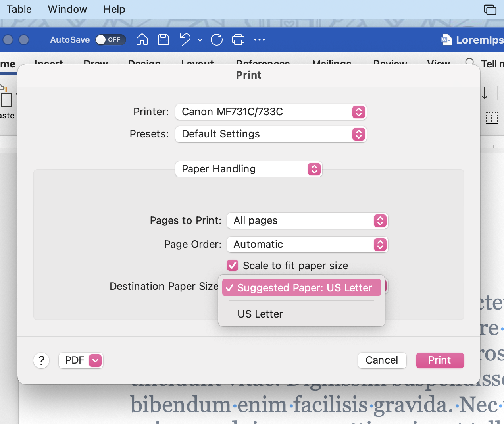
Task: Click the Redo circular arrow icon
Action: click(217, 40)
